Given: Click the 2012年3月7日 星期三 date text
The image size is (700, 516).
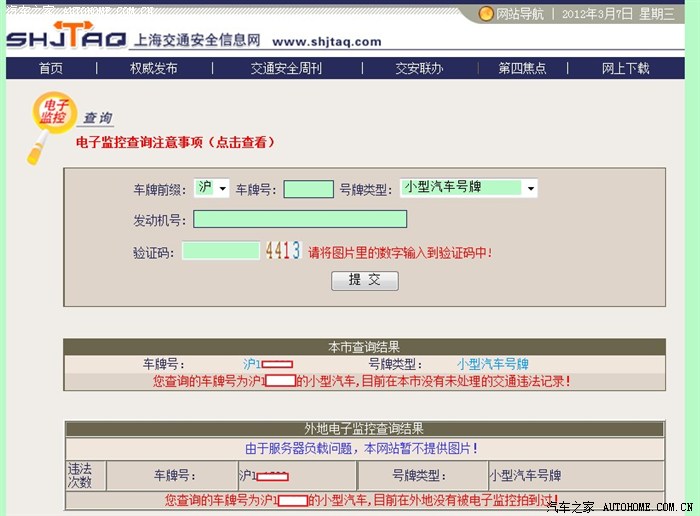Looking at the screenshot, I should [618, 14].
